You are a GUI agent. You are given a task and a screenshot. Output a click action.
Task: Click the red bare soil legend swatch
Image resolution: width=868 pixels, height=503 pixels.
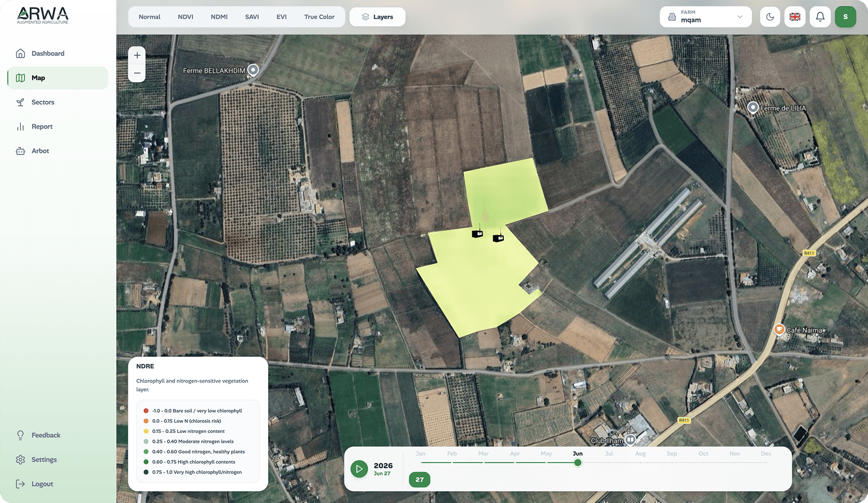click(146, 411)
